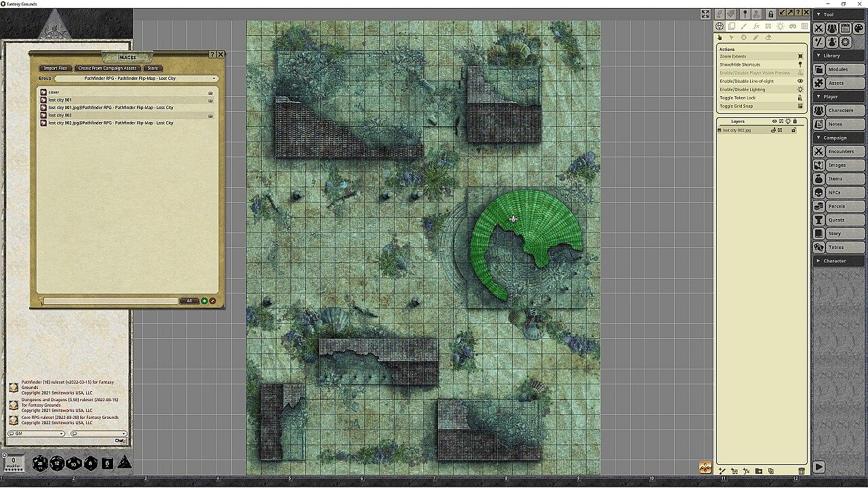The image size is (868, 488).
Task: Click the All filter button in Images window
Action: pyautogui.click(x=189, y=301)
